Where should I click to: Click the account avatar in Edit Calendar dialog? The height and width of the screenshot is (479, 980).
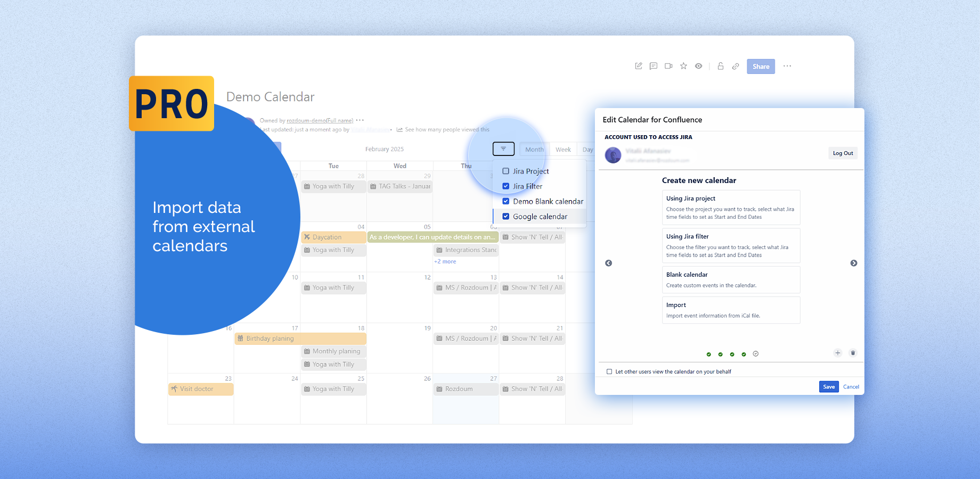[613, 155]
